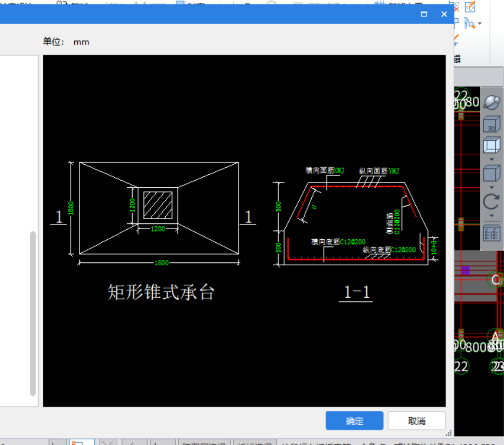Click the ribbon pencil-edit box icon
This screenshot has height=445, width=504.
coord(470,6)
